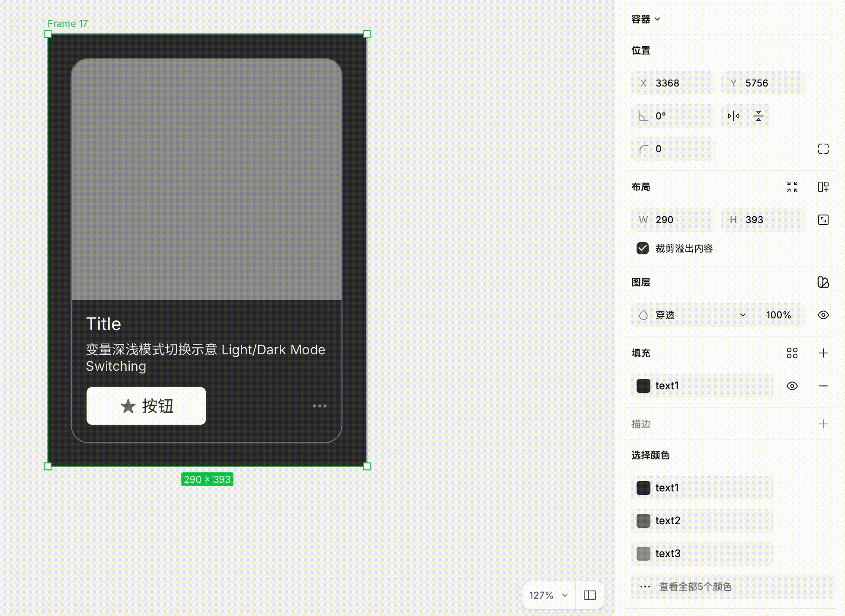
Task: Click the corner radius field
Action: (672, 149)
